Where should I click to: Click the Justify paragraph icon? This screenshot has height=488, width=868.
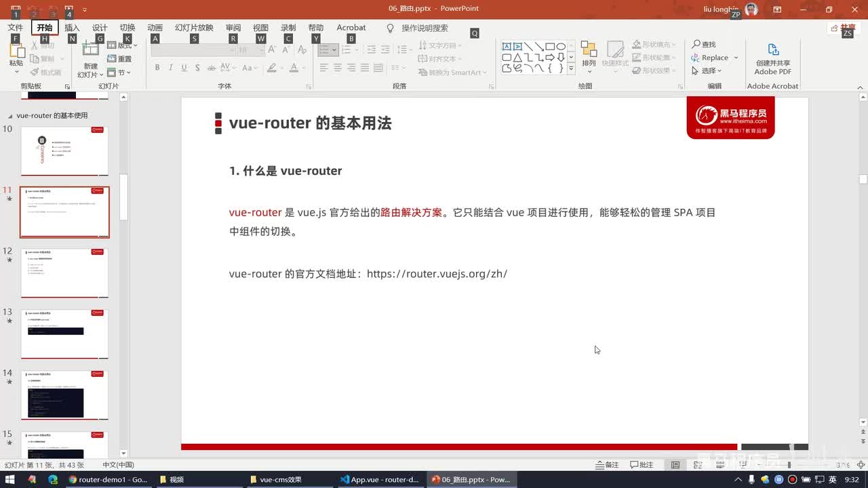365,68
